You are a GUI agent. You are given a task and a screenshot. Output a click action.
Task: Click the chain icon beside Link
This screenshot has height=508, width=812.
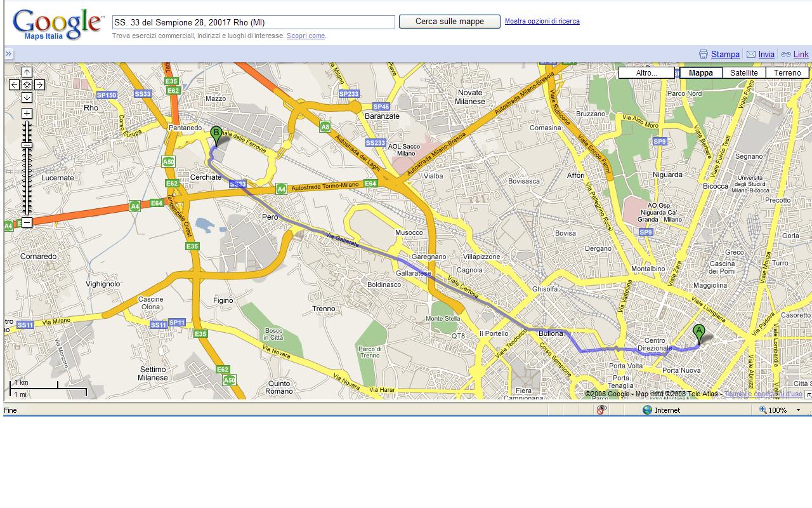point(785,55)
